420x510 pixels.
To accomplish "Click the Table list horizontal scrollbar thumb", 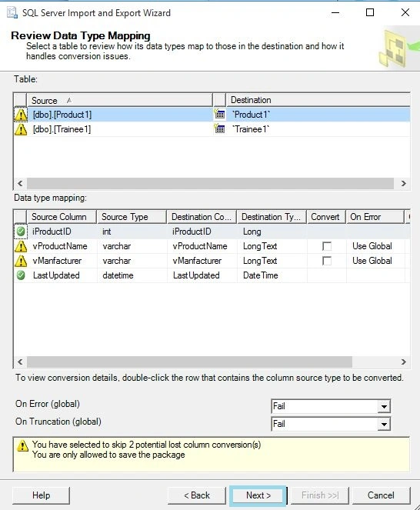I will click(210, 183).
